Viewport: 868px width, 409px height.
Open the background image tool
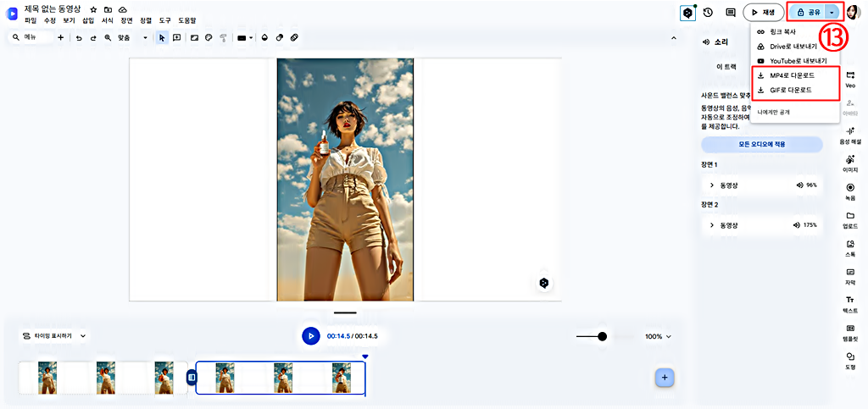click(x=194, y=37)
